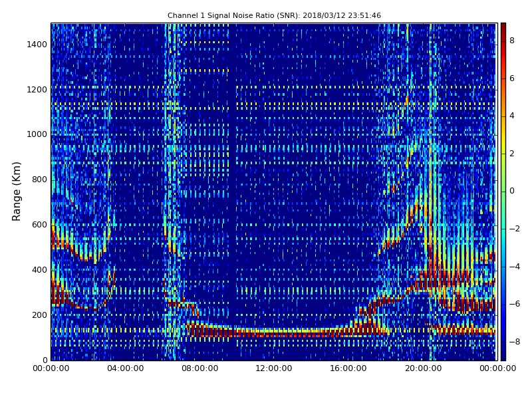The height and width of the screenshot is (399, 532).
Task: Click the colorbar label −6
Action: point(515,304)
